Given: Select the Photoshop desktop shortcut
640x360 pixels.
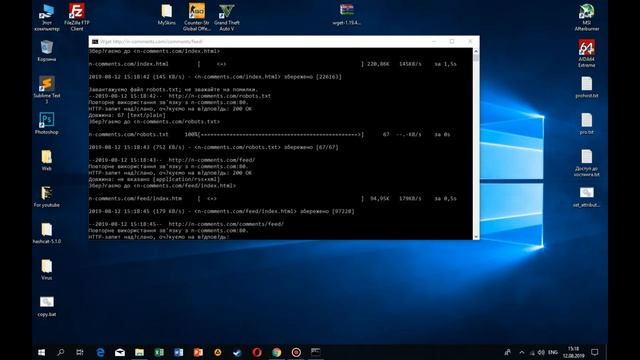Looking at the screenshot, I should (47, 124).
